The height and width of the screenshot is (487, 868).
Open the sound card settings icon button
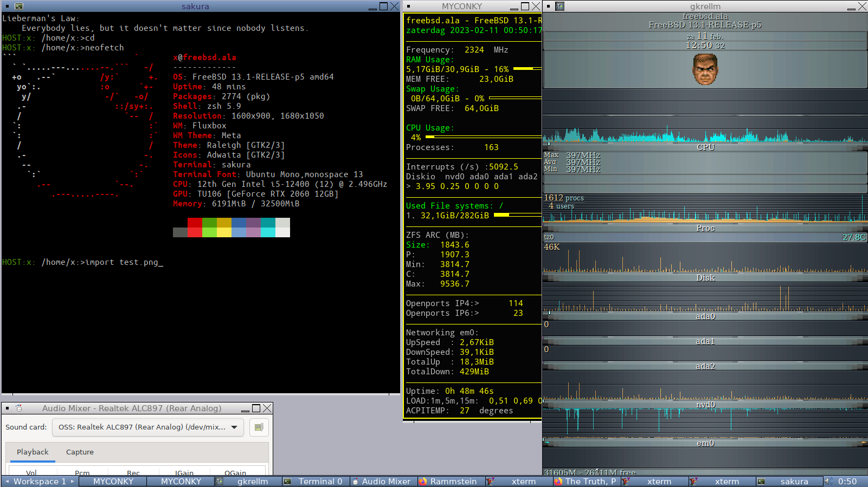click(259, 427)
